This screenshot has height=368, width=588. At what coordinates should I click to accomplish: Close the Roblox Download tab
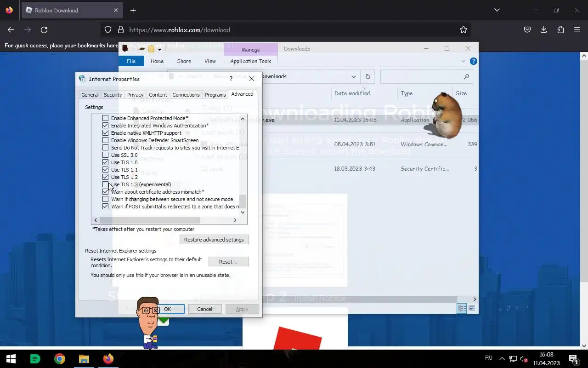click(116, 10)
